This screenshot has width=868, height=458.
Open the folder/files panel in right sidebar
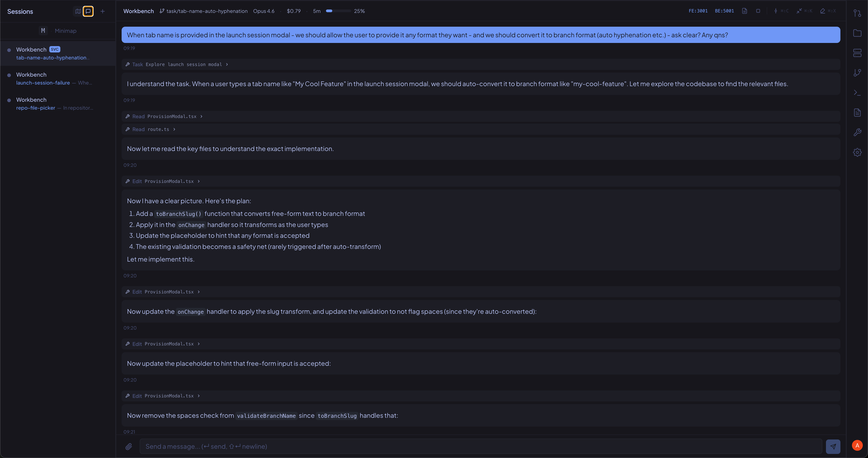coord(857,33)
